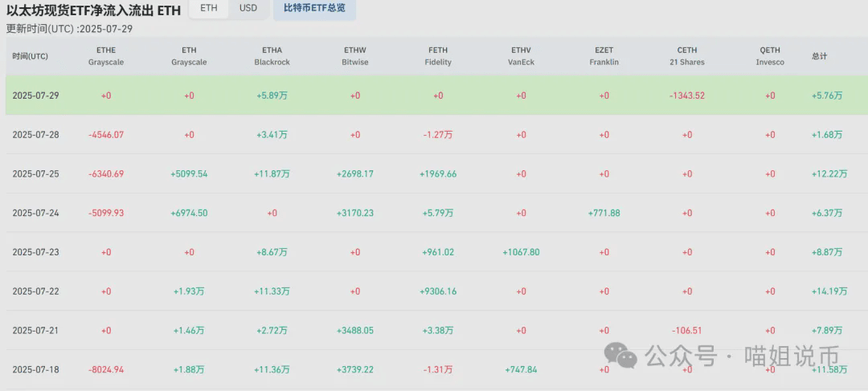Open the 比特币ETF总览 button
Screen dimensions: 868x391
[314, 9]
